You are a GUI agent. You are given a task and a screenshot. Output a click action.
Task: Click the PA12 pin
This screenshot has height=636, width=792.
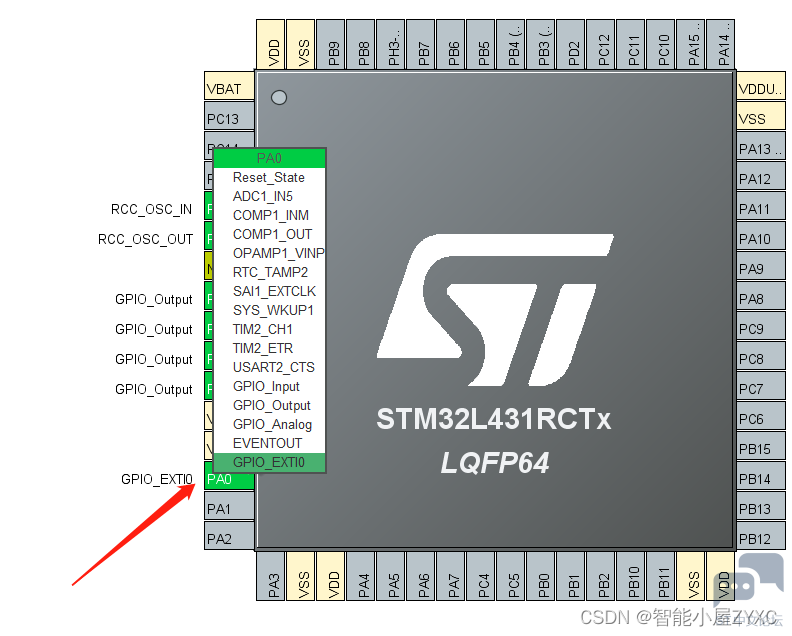pyautogui.click(x=761, y=175)
